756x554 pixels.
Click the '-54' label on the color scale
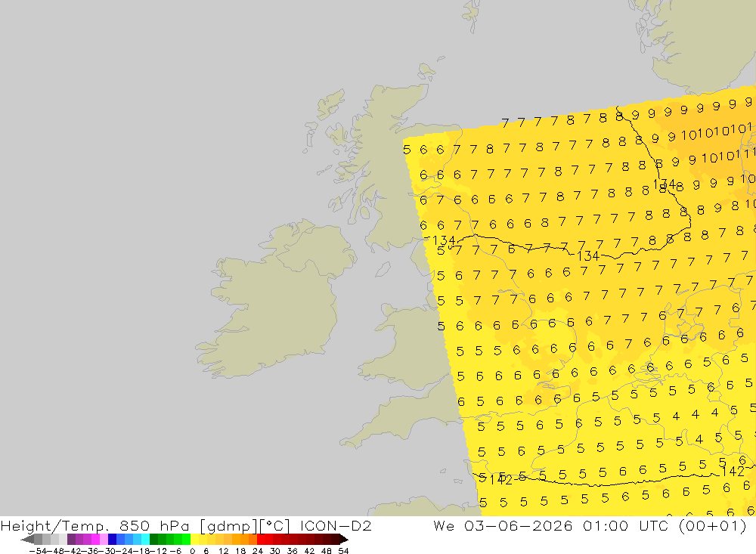point(38,551)
